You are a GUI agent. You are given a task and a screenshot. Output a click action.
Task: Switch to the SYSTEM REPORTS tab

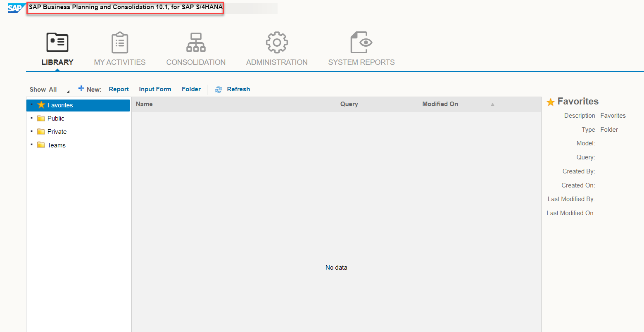(361, 62)
